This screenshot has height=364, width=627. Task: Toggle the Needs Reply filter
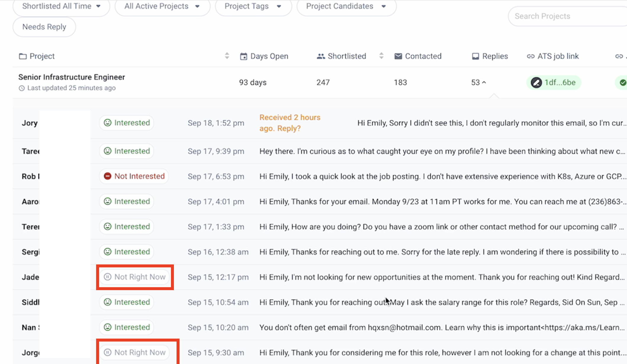pos(44,27)
